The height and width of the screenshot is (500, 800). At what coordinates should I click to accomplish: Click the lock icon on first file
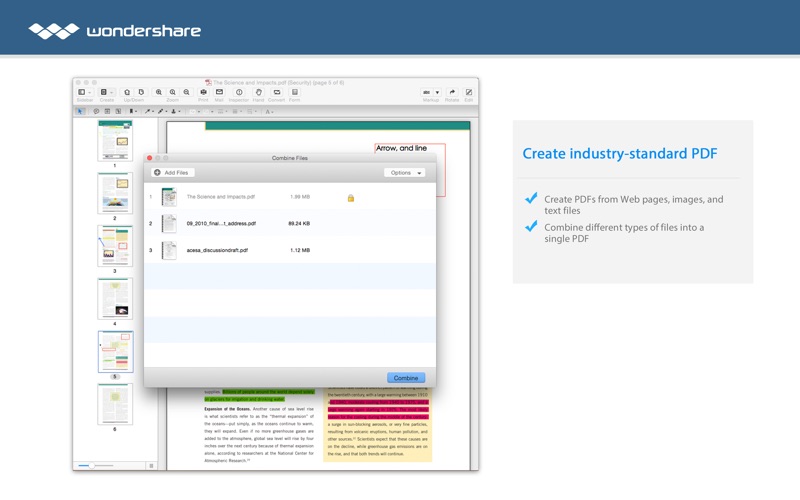(x=351, y=198)
